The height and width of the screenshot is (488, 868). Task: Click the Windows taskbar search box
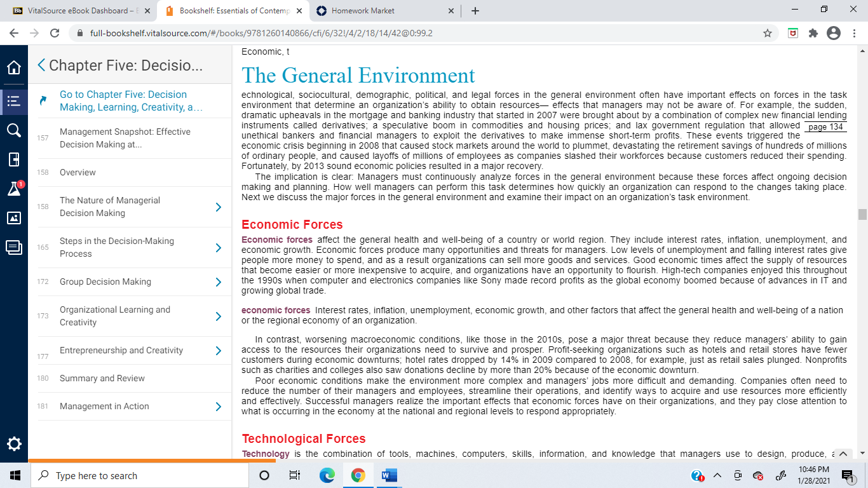(139, 475)
